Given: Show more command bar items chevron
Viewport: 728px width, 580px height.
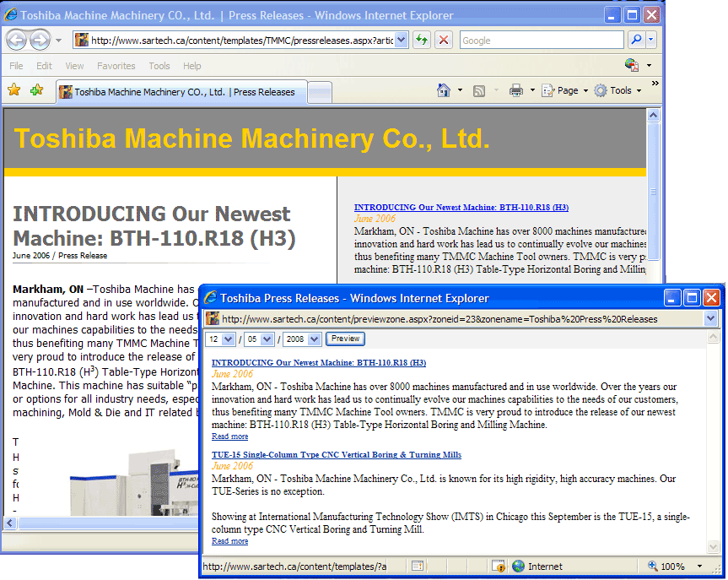Looking at the screenshot, I should click(x=655, y=84).
